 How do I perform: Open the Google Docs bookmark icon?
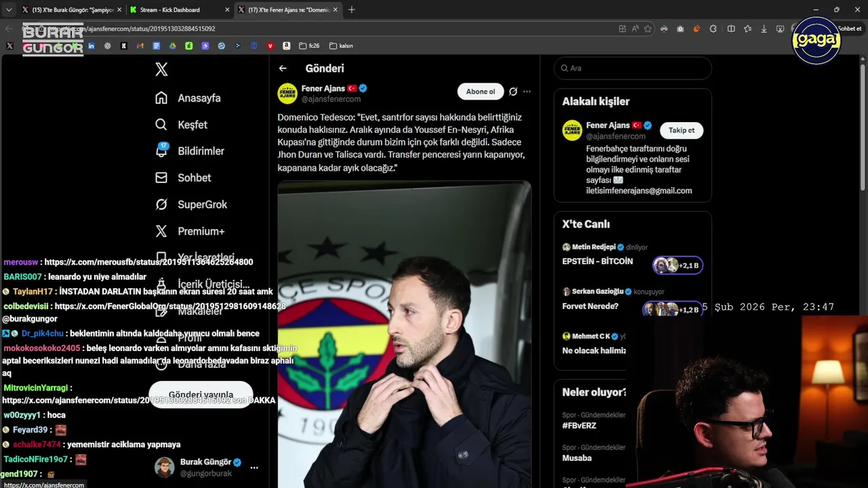(x=156, y=46)
